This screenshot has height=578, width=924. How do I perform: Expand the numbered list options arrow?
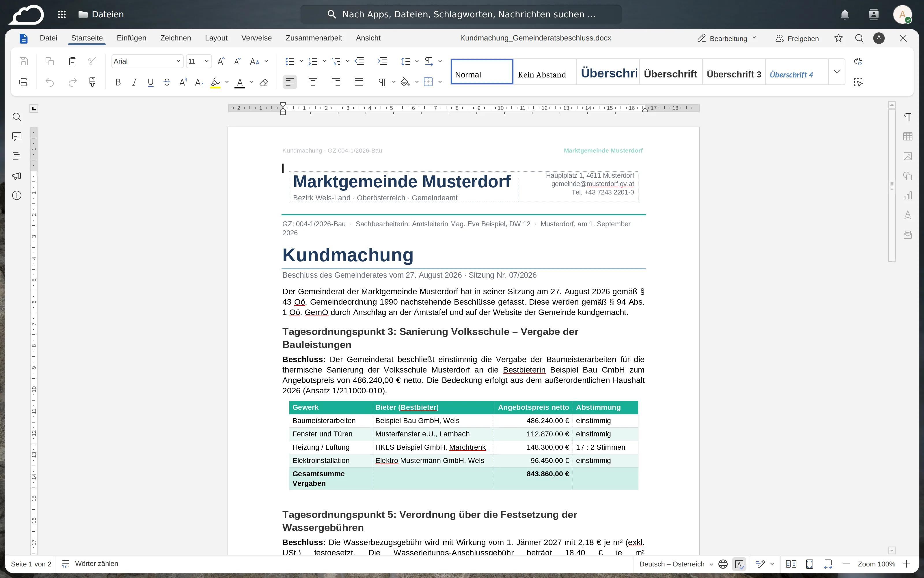(x=324, y=61)
